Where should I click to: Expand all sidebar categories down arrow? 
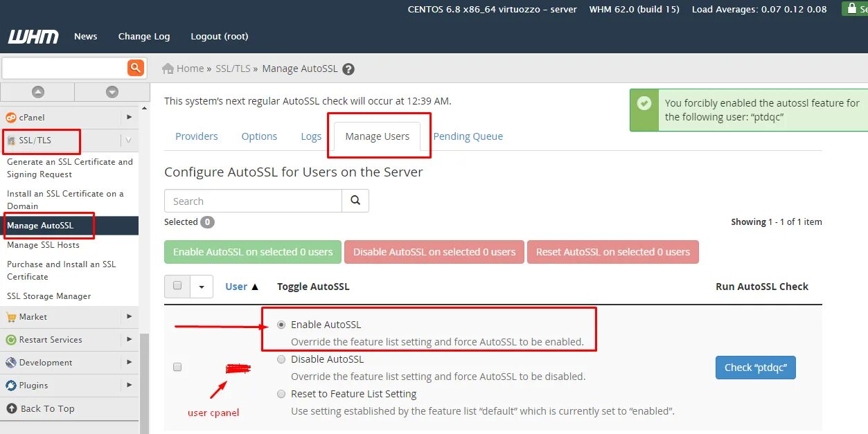(x=112, y=91)
